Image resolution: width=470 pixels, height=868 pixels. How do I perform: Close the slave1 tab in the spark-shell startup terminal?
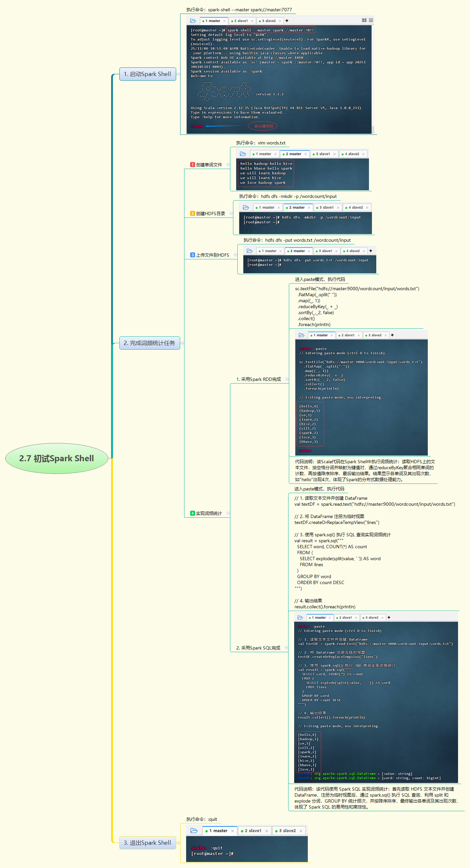[252, 21]
